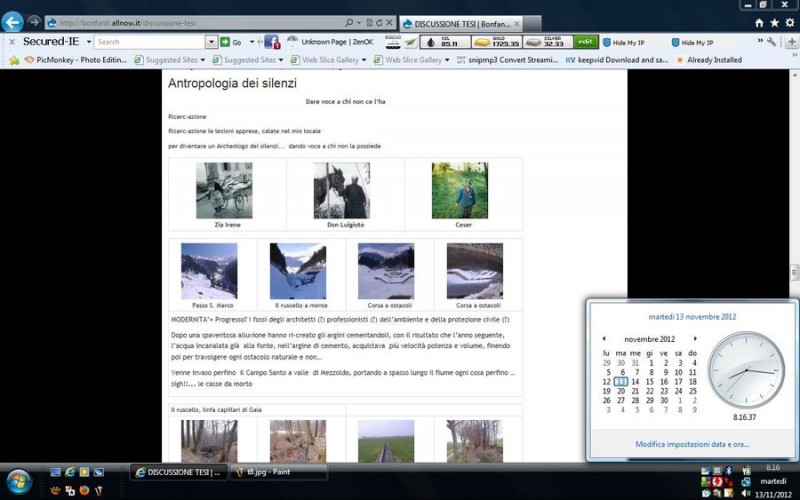800x500 pixels.
Task: Open the toolbar search box dropdown
Action: coord(211,42)
